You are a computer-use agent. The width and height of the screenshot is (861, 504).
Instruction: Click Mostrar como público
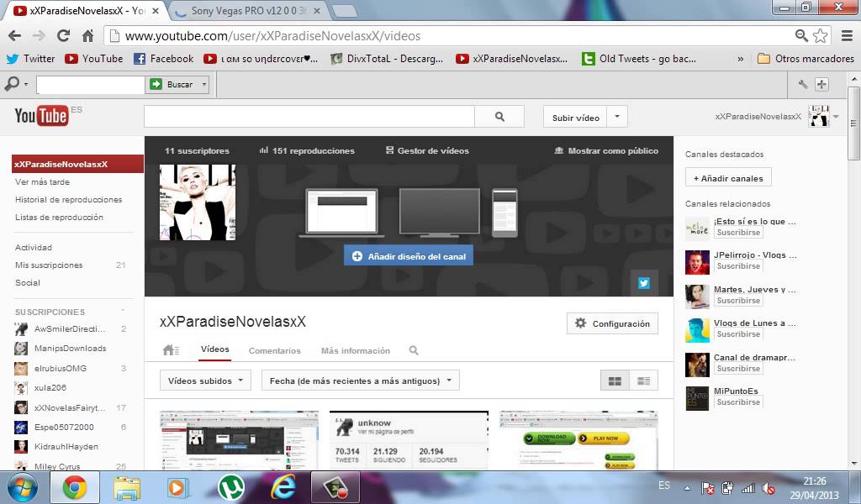tap(606, 150)
